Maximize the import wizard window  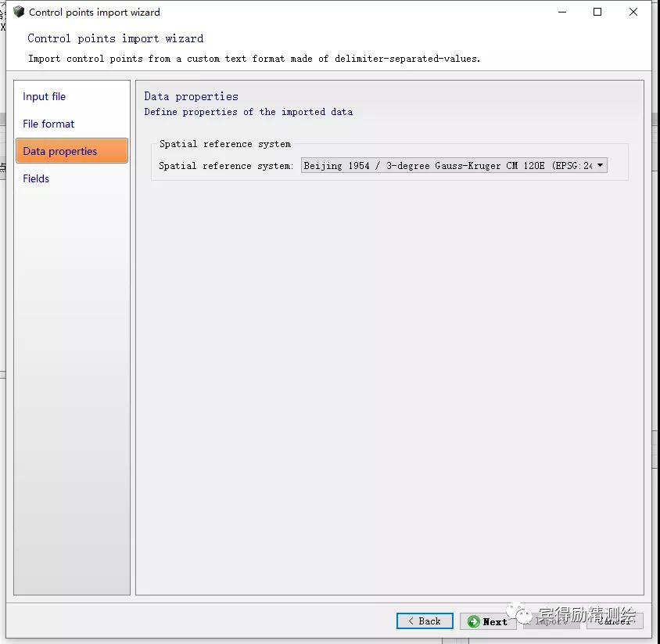coord(597,12)
